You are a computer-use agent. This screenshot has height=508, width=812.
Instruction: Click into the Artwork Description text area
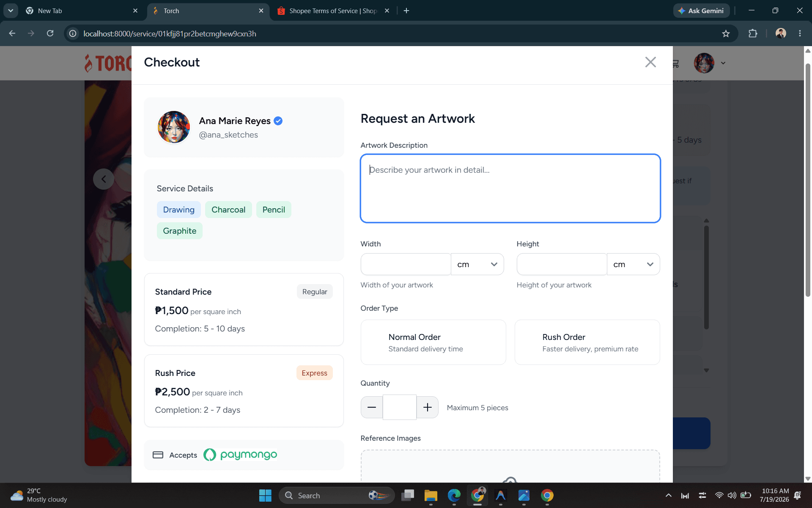[510, 188]
